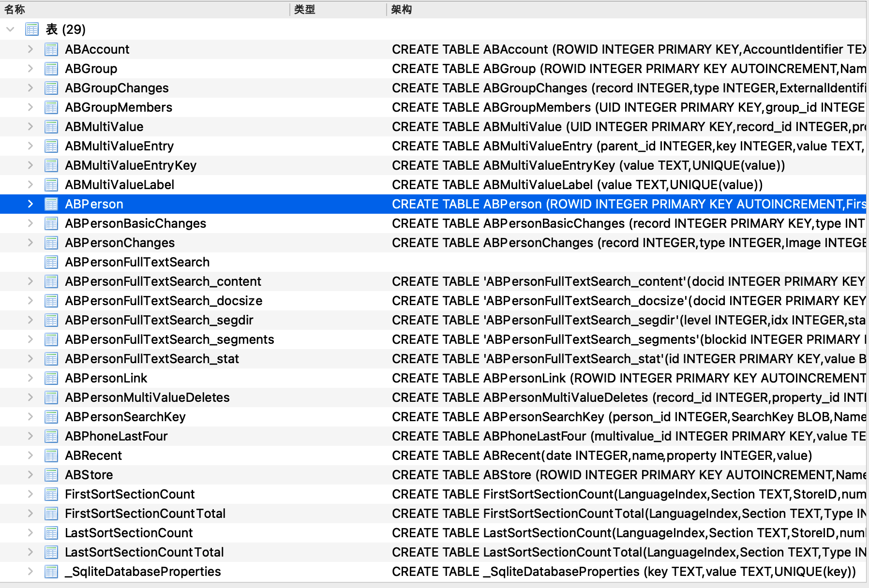Select the ABPersonSearchKey table name
Screen dimensions: 869x588
[x=125, y=417]
